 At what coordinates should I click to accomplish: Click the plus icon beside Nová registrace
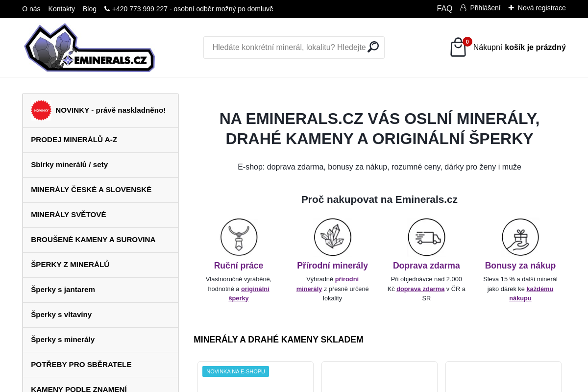(x=511, y=8)
